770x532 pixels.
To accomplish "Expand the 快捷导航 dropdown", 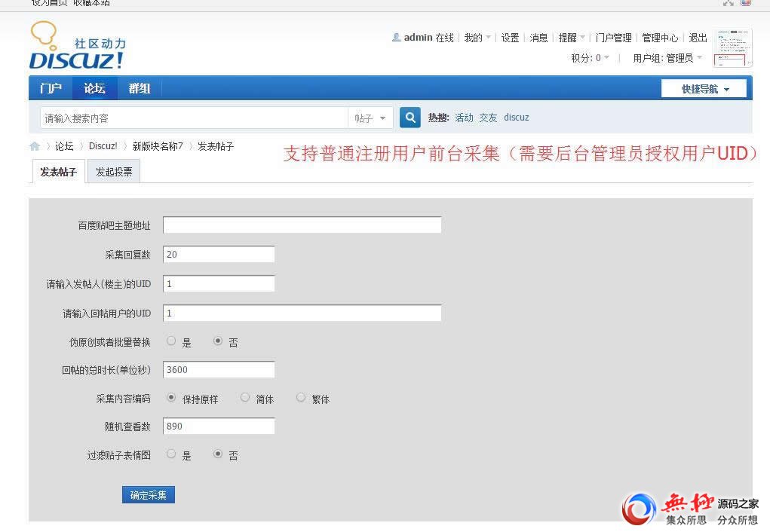I will click(704, 89).
